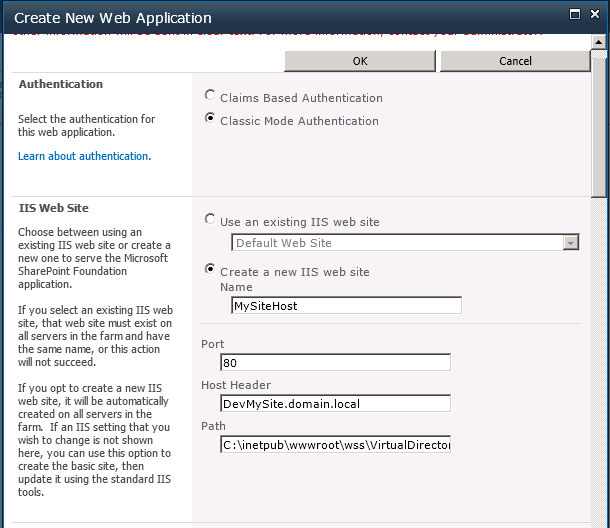Viewport: 610px width, 528px height.
Task: Click the vertical scrollbar thumb
Action: point(599,125)
